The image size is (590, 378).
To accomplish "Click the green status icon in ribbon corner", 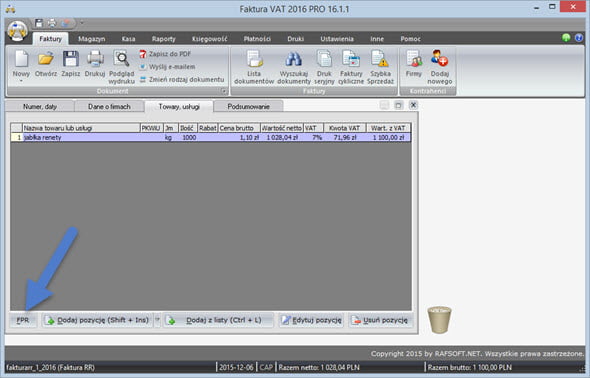I will 566,38.
